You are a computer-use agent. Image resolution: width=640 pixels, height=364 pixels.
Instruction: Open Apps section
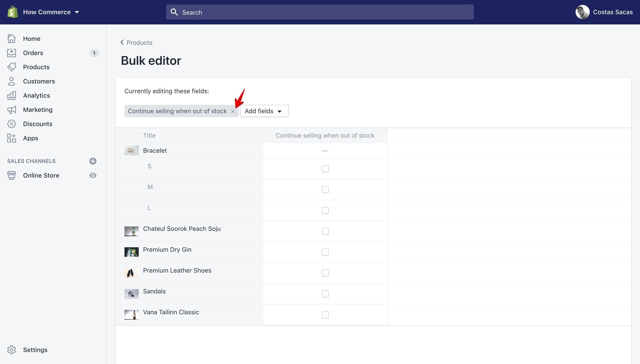point(30,138)
